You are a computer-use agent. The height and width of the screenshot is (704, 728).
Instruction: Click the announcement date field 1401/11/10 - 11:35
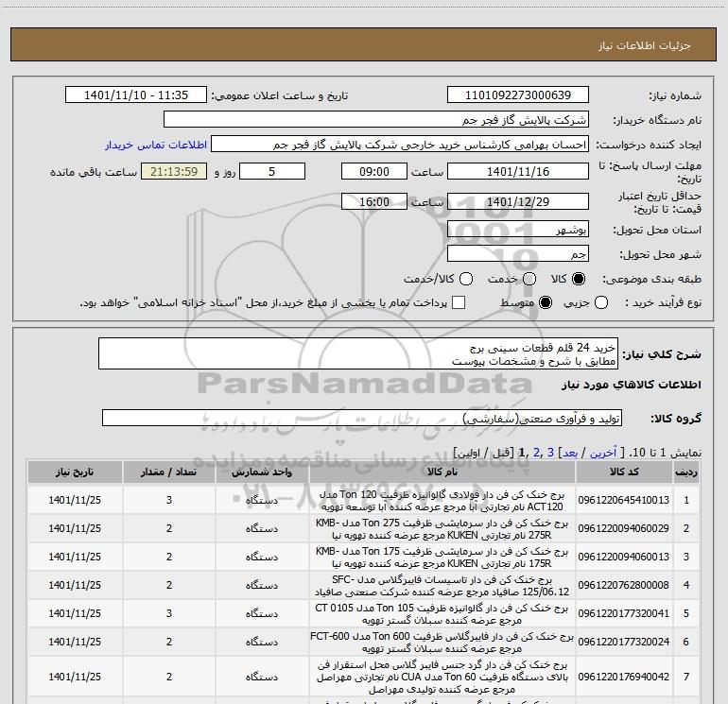136,95
